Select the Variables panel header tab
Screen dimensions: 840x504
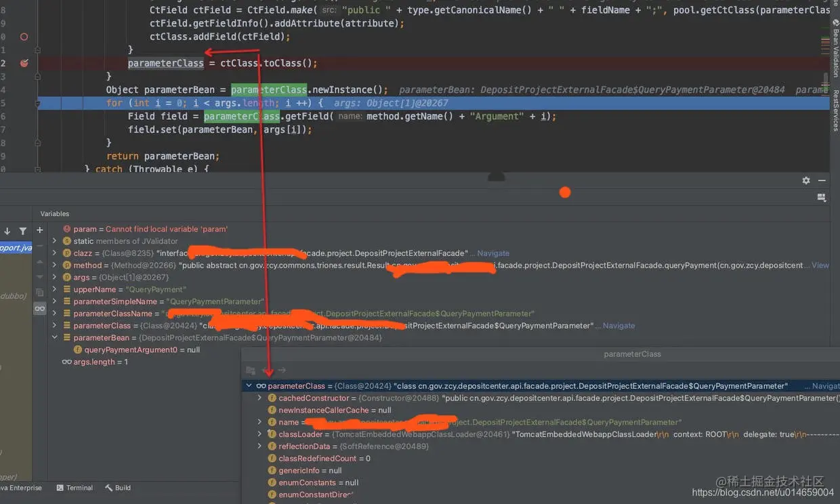[55, 213]
